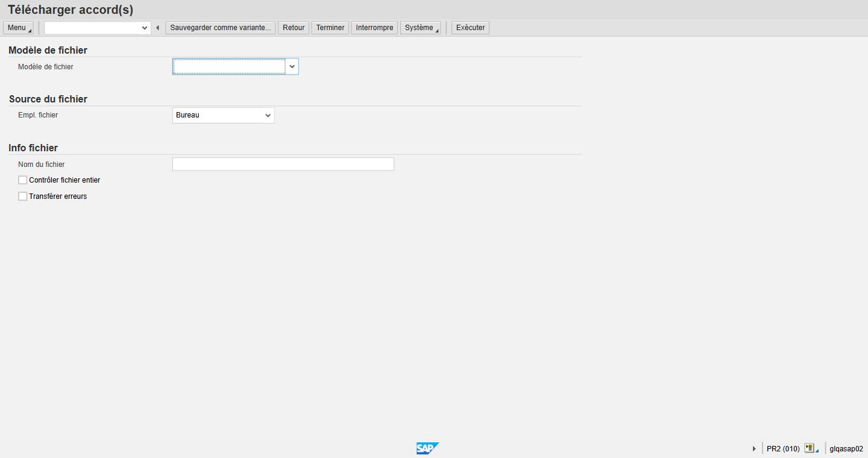Collapse the command field with the small left arrow

coord(157,28)
